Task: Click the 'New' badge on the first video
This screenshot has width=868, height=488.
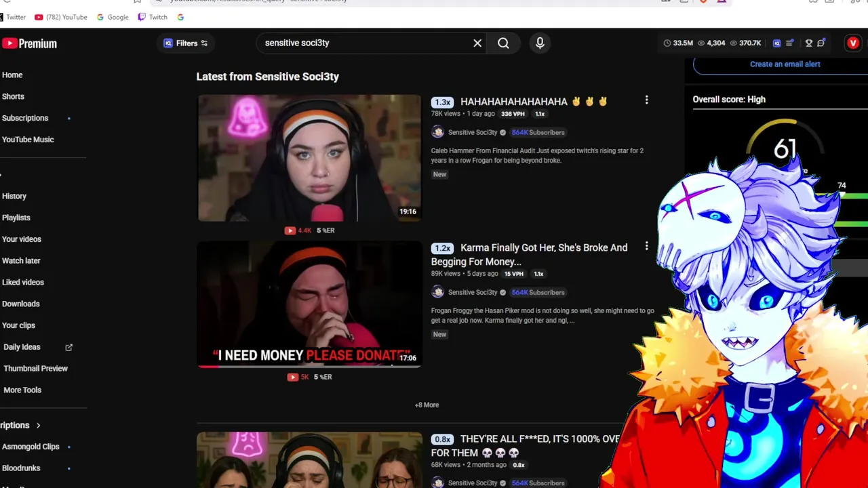Action: (x=439, y=175)
